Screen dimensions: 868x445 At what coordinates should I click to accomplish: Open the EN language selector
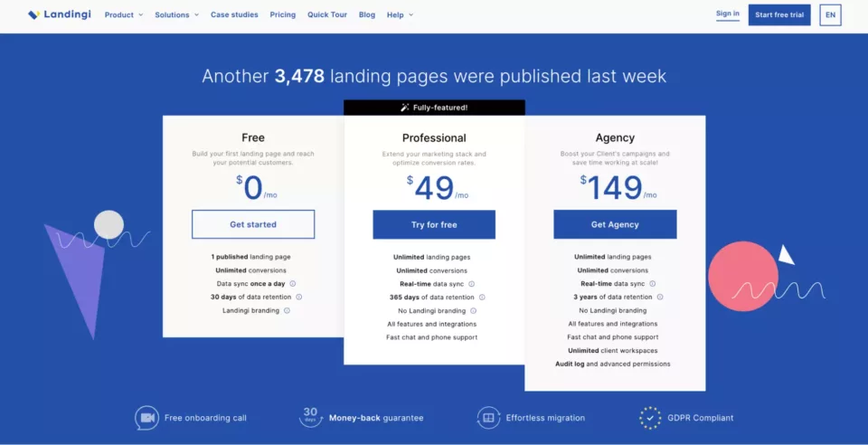pyautogui.click(x=830, y=15)
